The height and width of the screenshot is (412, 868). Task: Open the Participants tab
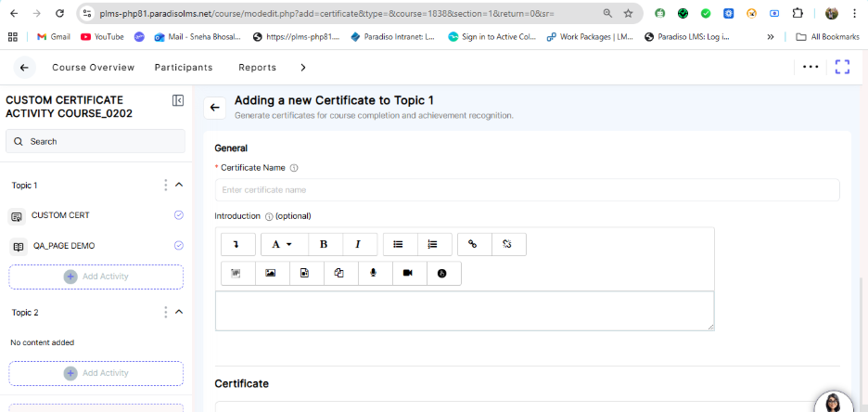coord(184,68)
